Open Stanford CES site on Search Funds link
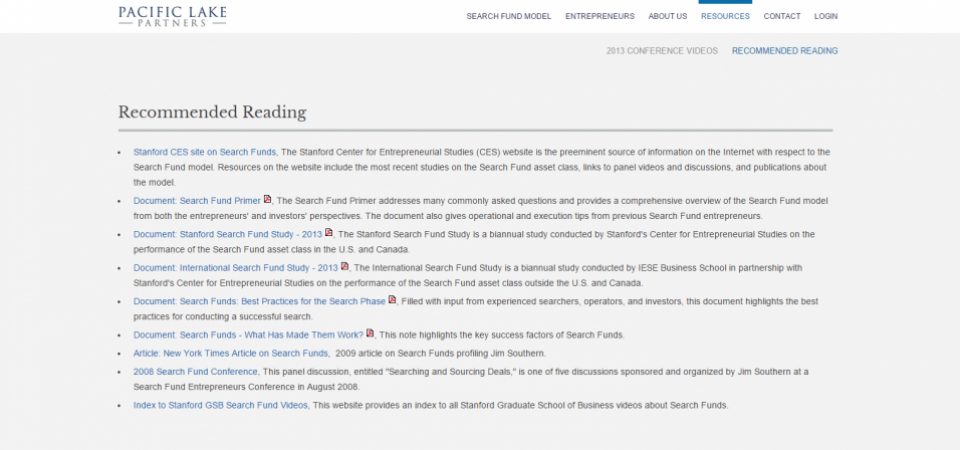 pos(204,152)
